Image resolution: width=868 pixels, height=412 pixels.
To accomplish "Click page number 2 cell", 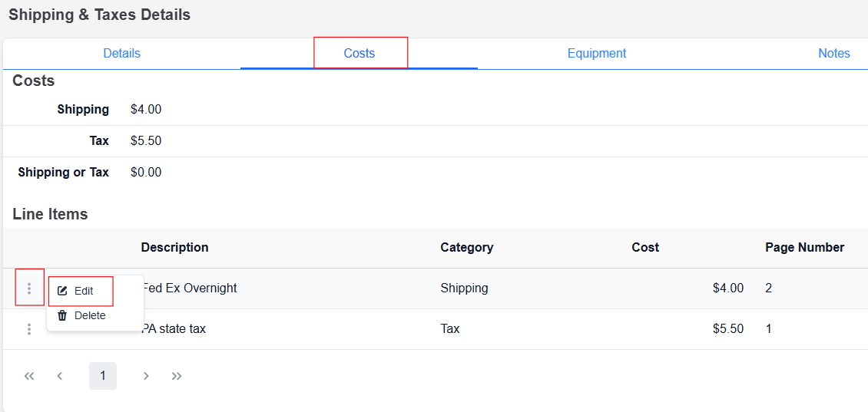I will 768,288.
